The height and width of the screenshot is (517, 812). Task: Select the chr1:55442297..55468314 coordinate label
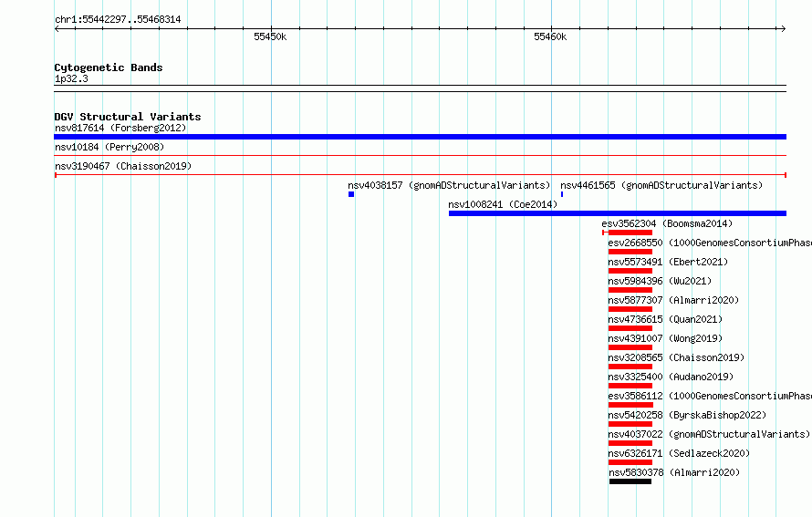[118, 20]
